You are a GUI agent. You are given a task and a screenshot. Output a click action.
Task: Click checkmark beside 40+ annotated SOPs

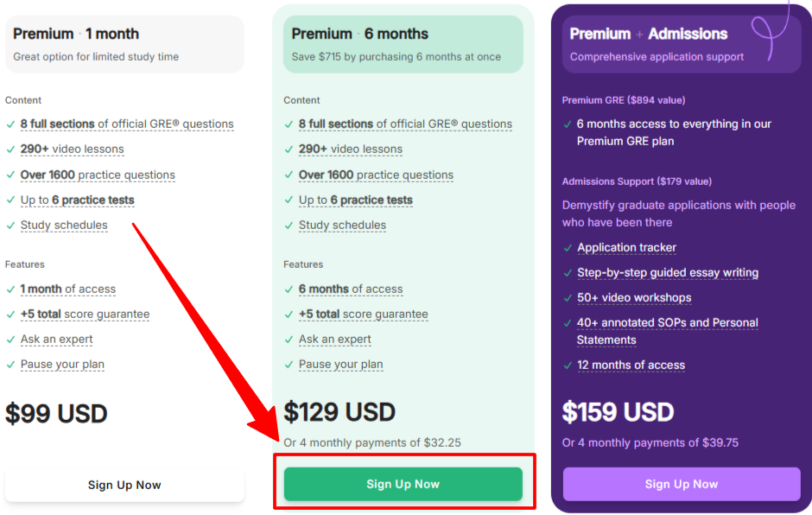[568, 323]
